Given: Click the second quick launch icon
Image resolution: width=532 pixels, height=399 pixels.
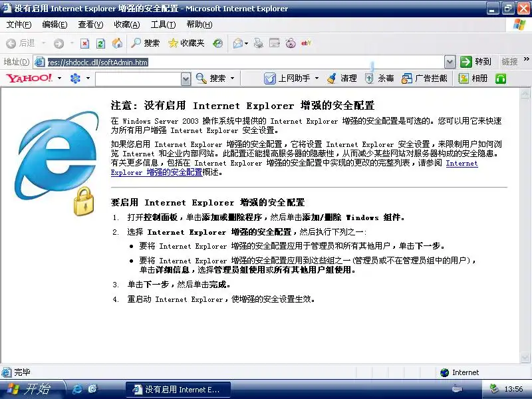Looking at the screenshot, I should [x=92, y=389].
